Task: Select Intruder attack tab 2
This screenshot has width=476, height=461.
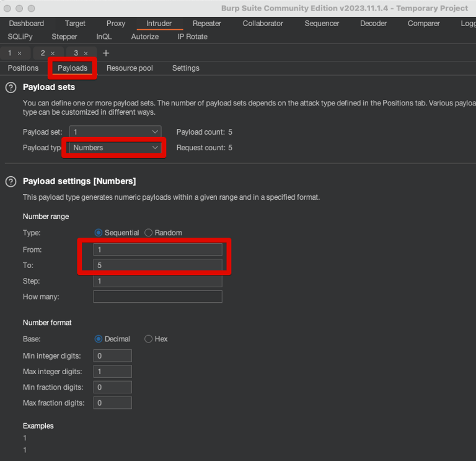Action: coord(43,53)
